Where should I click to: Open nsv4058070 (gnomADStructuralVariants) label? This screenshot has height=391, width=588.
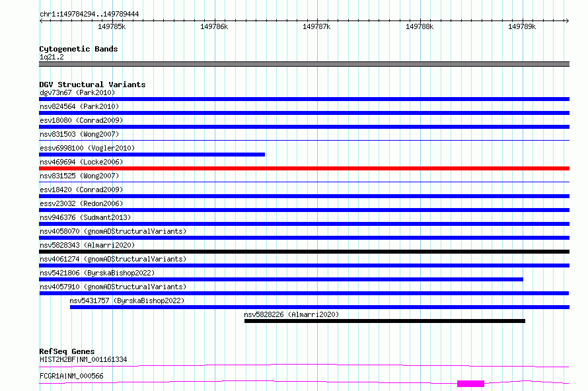point(113,231)
